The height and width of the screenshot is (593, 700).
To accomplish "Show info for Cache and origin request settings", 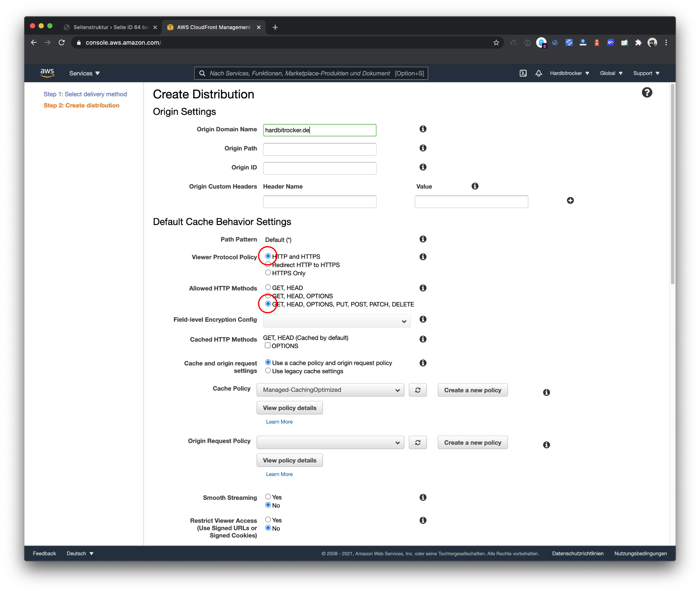I will pyautogui.click(x=423, y=363).
